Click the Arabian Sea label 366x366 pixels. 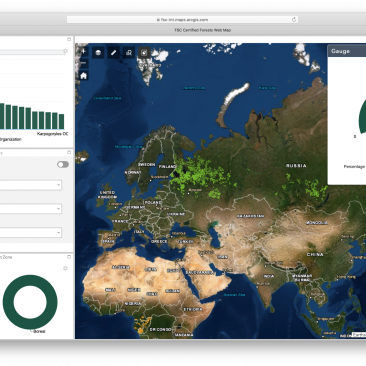(x=234, y=295)
